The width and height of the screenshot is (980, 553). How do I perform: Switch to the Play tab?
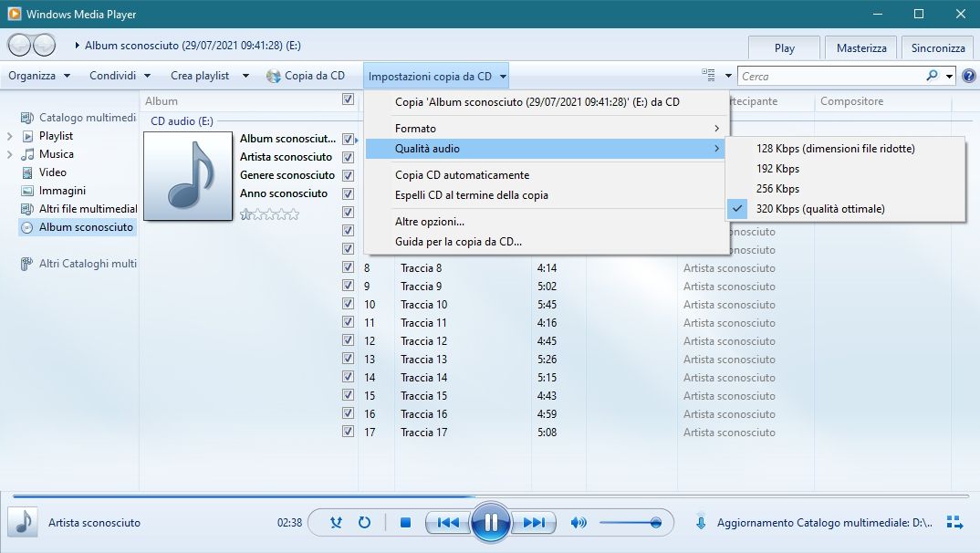coord(785,48)
